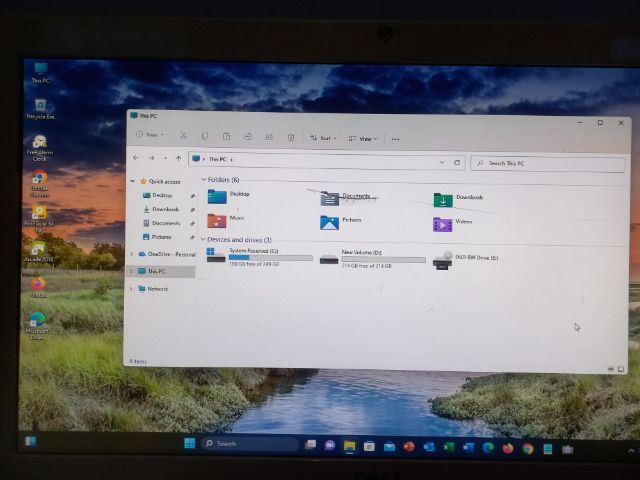Screen dimensions: 640x480
Task: Select the Arcade 2018 desktop icon
Action: pos(39,251)
